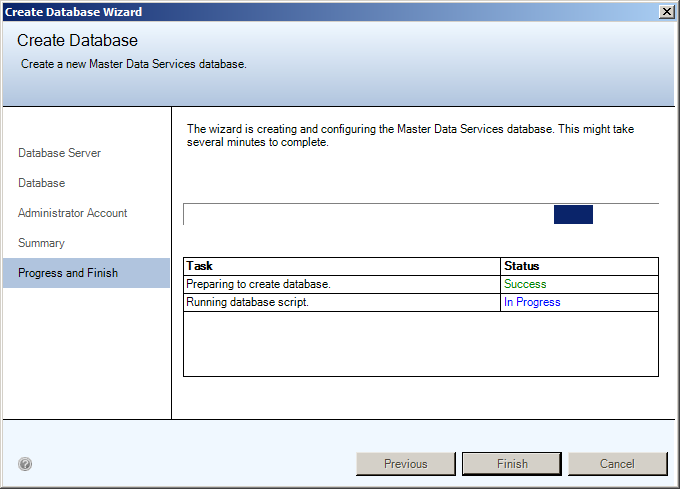Click the 'In Progress' status cell
This screenshot has width=680, height=489.
579,303
